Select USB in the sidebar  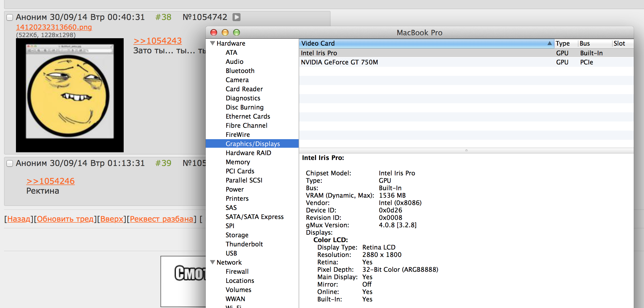(231, 253)
